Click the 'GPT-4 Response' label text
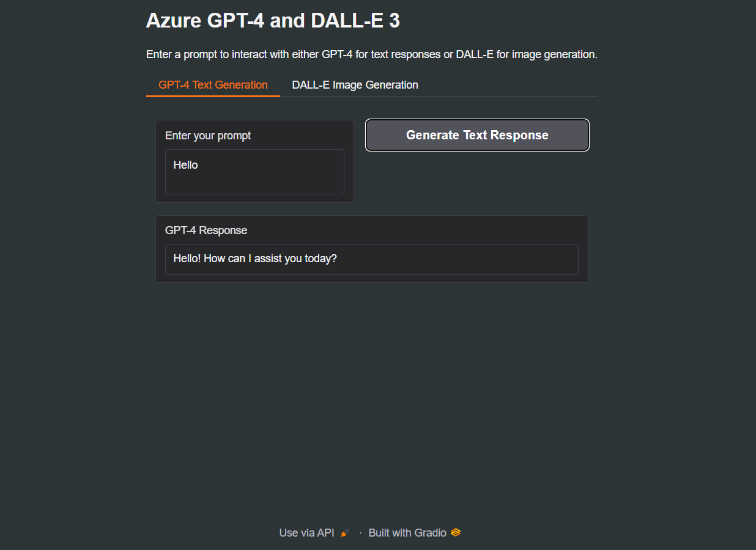The image size is (756, 550). (x=206, y=230)
